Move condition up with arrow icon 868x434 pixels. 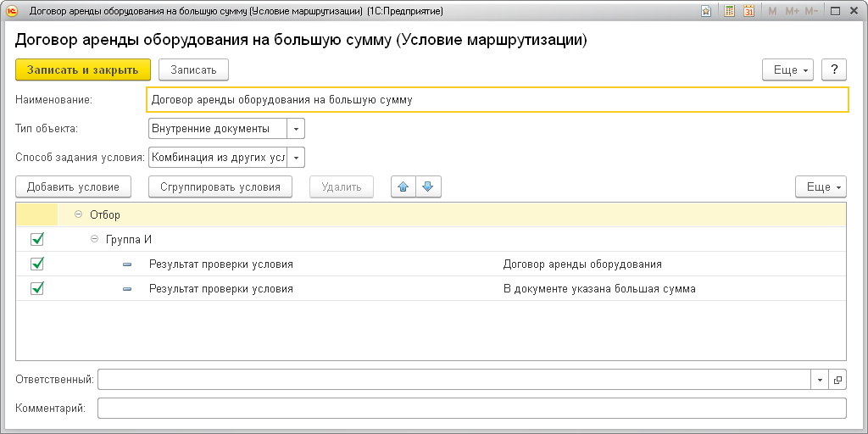pos(403,187)
